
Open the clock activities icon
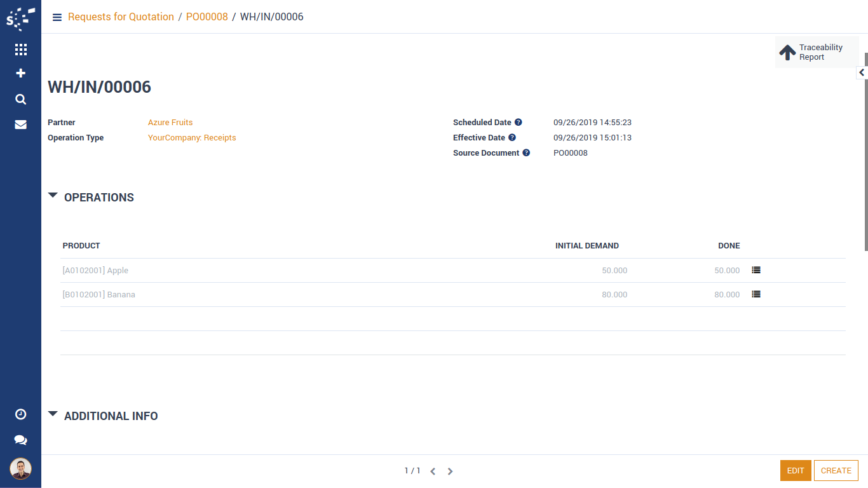pyautogui.click(x=20, y=414)
